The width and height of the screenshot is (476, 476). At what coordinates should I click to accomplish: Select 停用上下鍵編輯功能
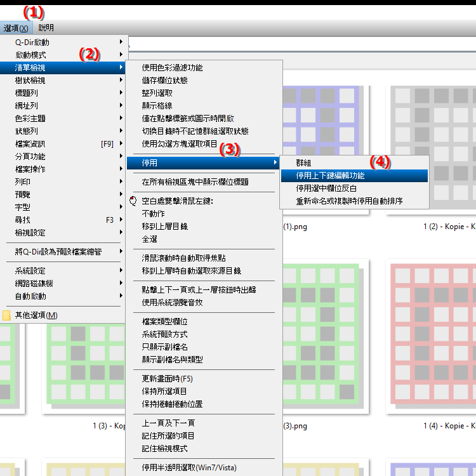coord(354,176)
